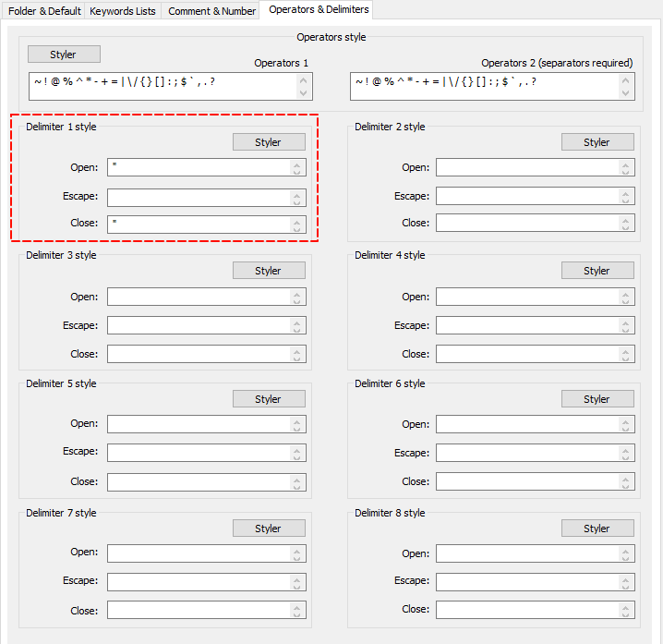Screen dimensions: 663x644
Task: Select the Comment & Number tab
Action: click(x=211, y=11)
